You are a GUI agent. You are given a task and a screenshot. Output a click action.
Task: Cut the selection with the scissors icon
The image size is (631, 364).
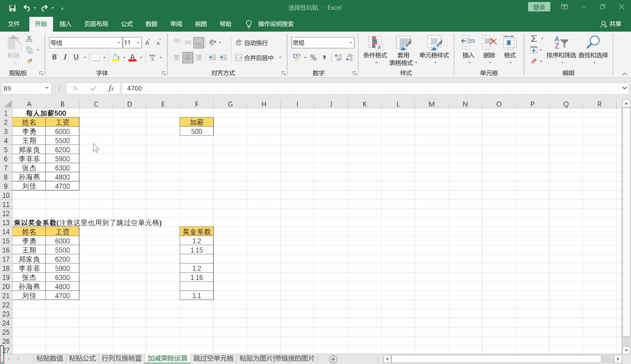[29, 39]
